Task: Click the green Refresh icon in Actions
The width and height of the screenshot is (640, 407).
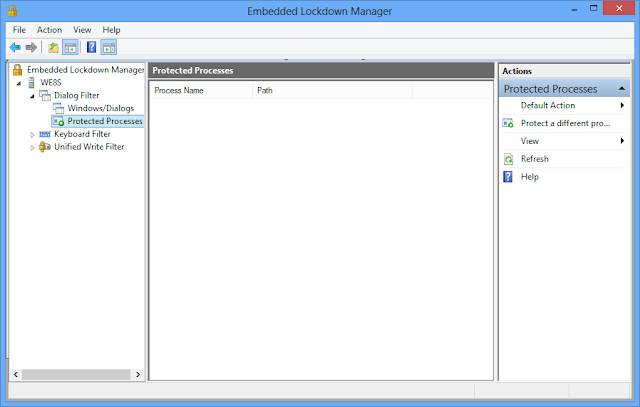Action: coord(508,159)
